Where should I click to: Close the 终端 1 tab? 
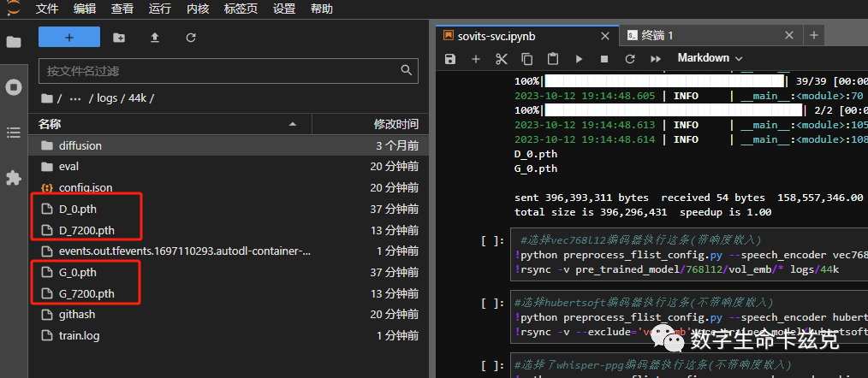point(789,35)
